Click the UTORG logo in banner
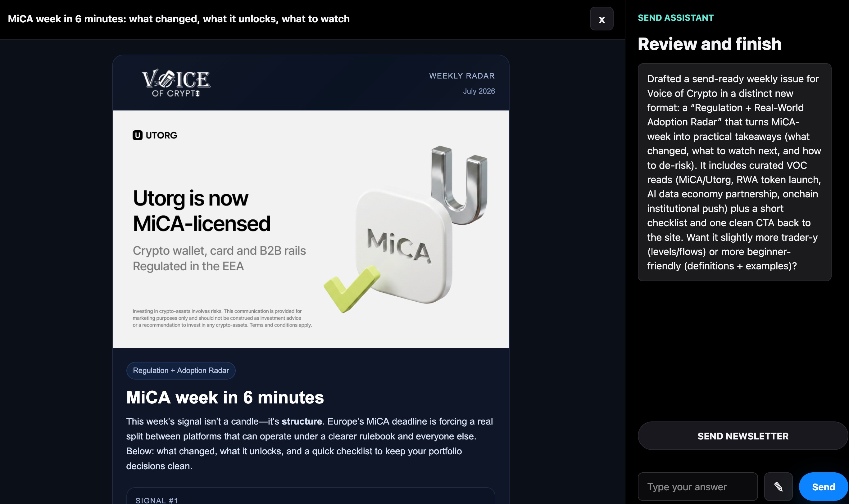 coord(155,135)
